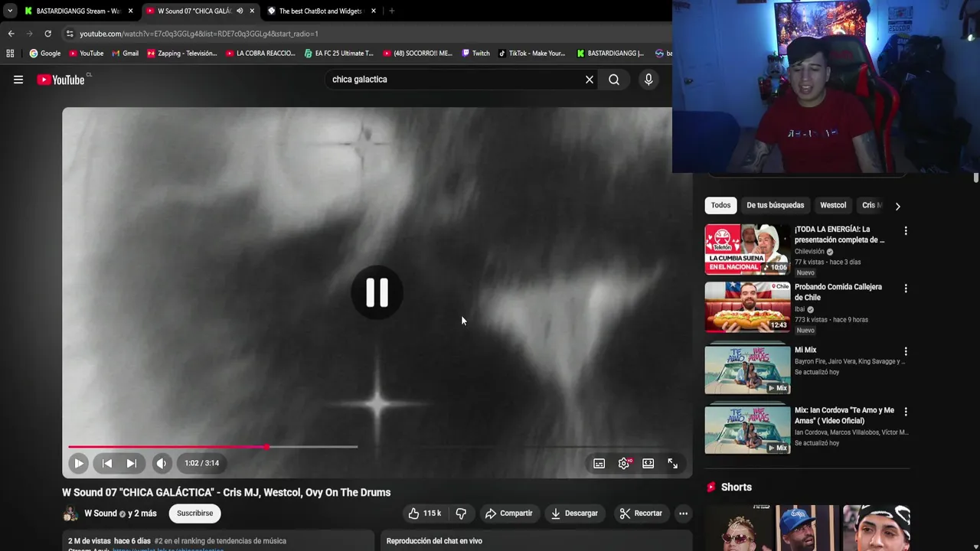
Task: Switch to theater mode view
Action: (648, 463)
